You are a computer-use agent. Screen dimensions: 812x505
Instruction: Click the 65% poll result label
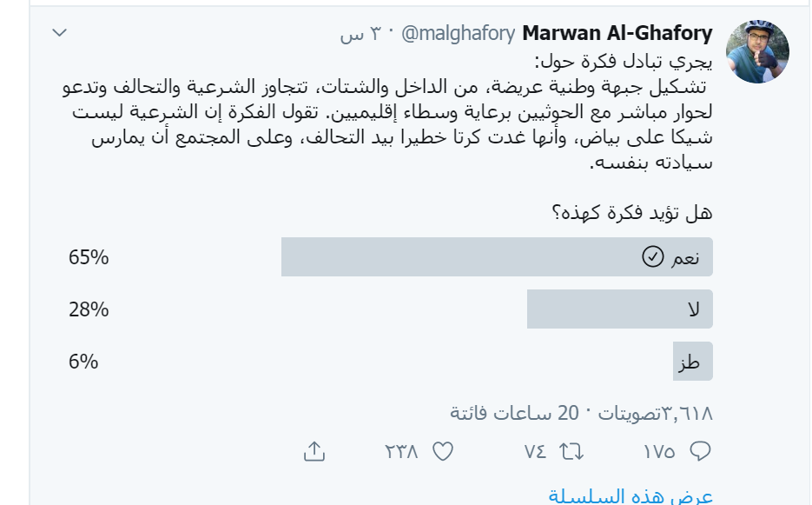[x=89, y=257]
